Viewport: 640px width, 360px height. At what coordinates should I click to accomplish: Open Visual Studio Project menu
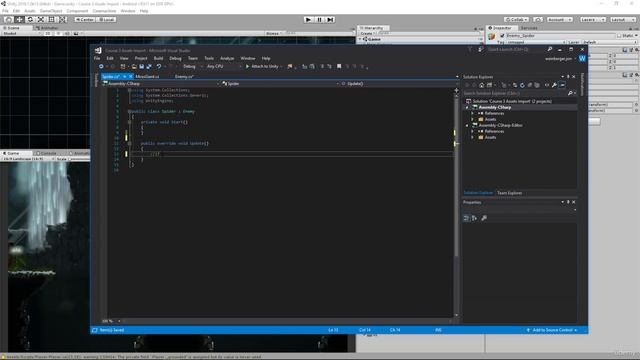tap(141, 58)
